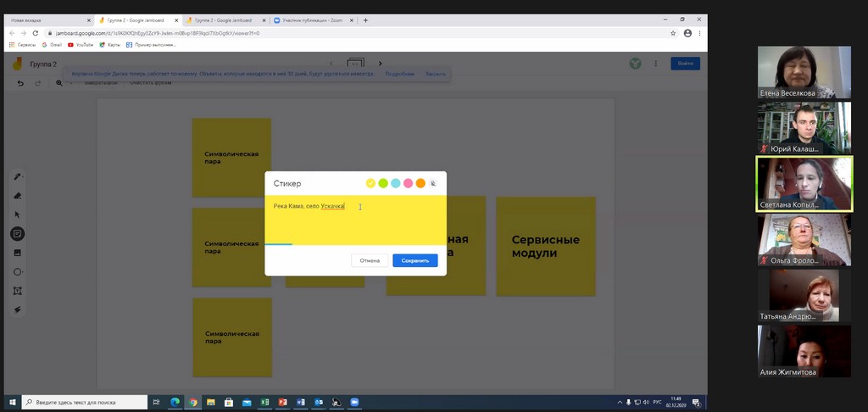Select the Eraser tool
This screenshot has height=412, width=868.
click(x=17, y=196)
